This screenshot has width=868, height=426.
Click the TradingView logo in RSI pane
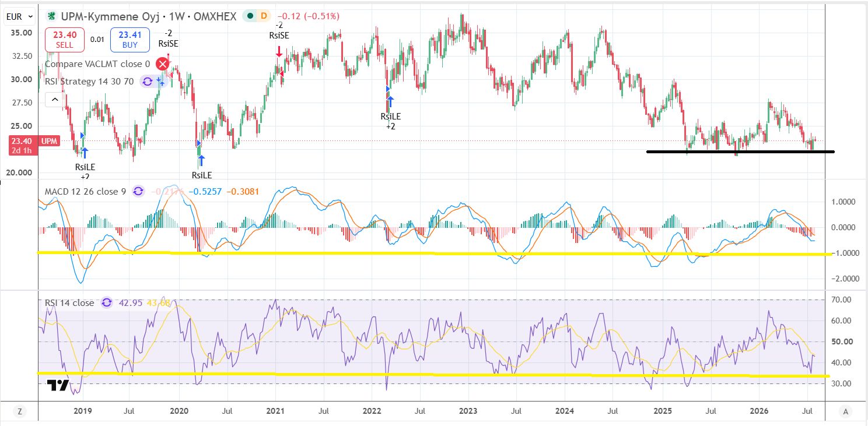tap(58, 385)
